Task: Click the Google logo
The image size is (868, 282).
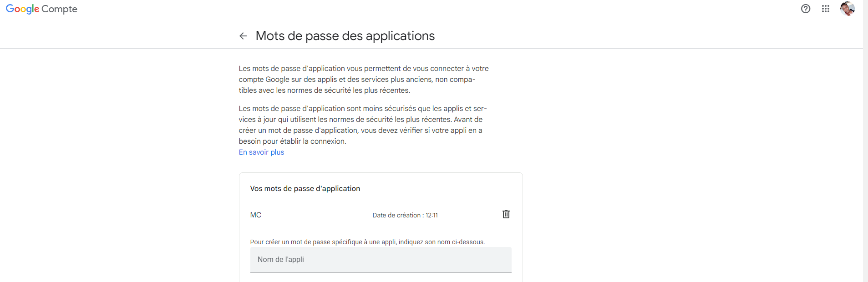Action: point(22,9)
